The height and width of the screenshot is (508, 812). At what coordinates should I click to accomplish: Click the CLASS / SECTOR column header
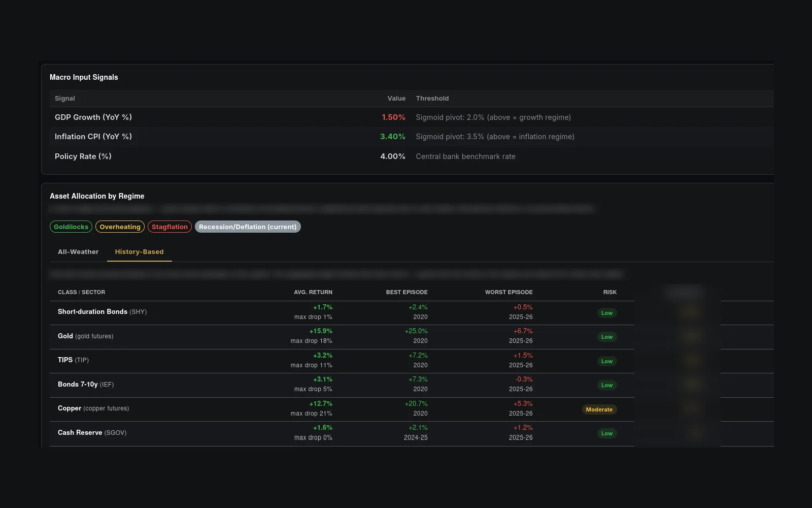tap(81, 292)
